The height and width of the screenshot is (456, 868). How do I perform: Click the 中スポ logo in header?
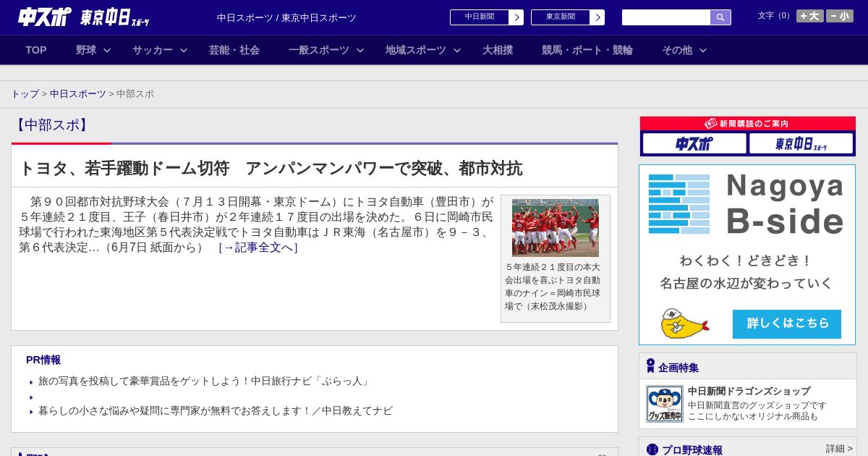(45, 17)
